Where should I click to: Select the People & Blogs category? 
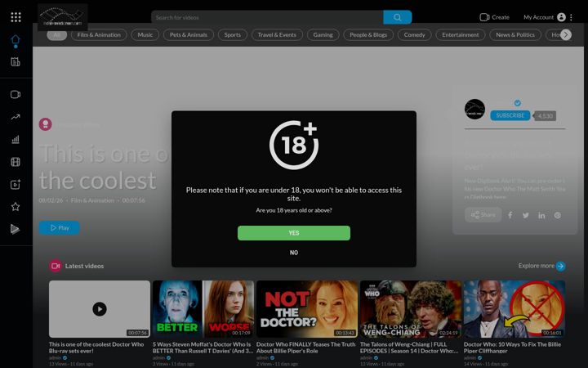click(368, 35)
